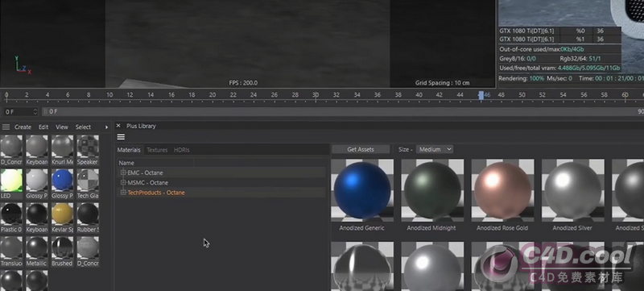The image size is (644, 291).
Task: Expand the EMC - Octane tree node
Action: coord(123,173)
